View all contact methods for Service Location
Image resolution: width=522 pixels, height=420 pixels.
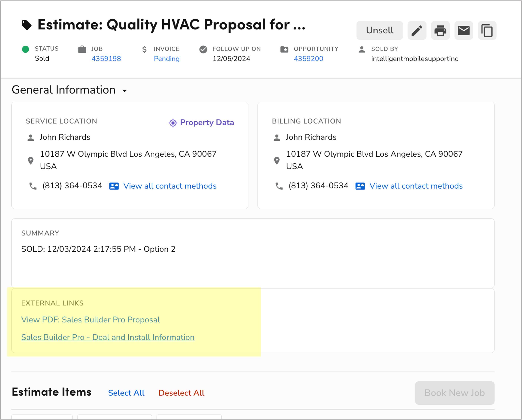(170, 186)
